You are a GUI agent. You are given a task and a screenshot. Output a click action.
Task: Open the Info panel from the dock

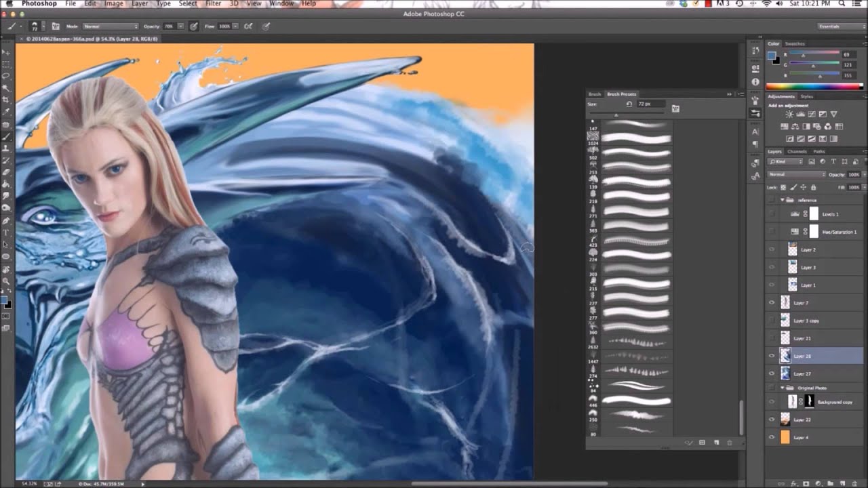point(755,81)
